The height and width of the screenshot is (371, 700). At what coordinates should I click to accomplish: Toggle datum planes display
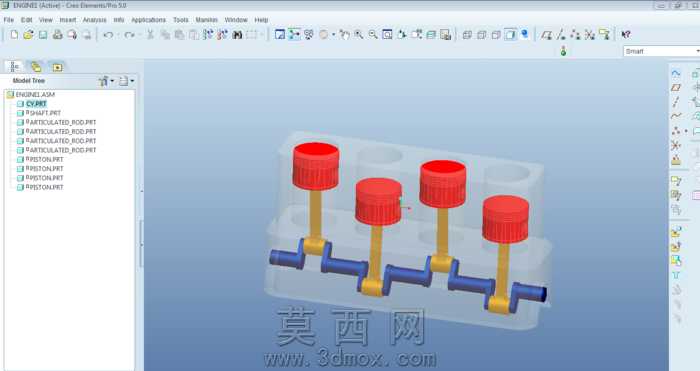[546, 34]
